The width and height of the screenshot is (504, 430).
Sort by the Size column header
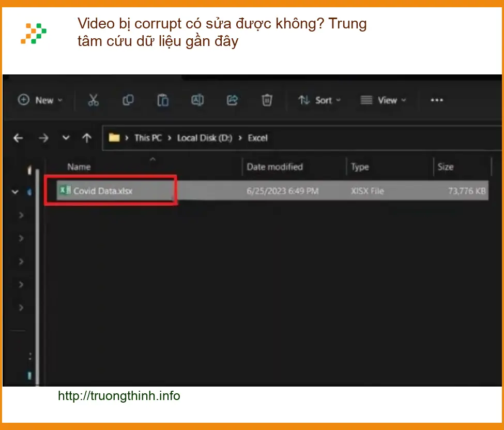click(446, 167)
